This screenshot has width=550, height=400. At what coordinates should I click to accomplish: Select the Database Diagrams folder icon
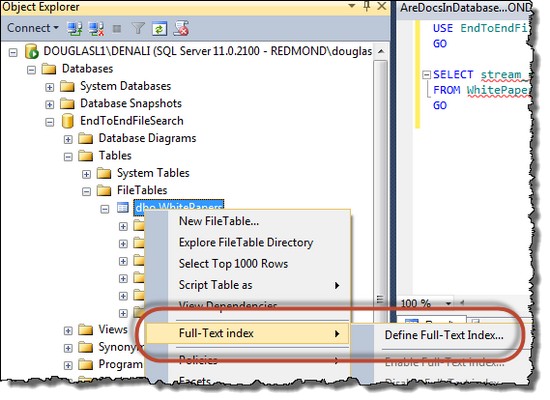(x=86, y=138)
